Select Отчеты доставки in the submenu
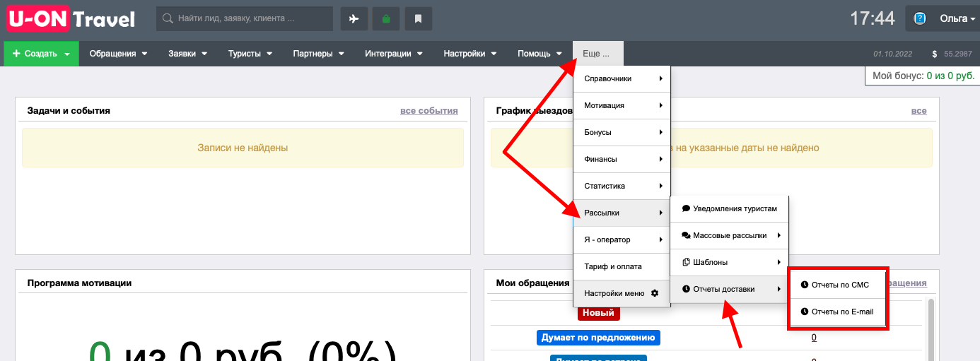 pyautogui.click(x=729, y=289)
